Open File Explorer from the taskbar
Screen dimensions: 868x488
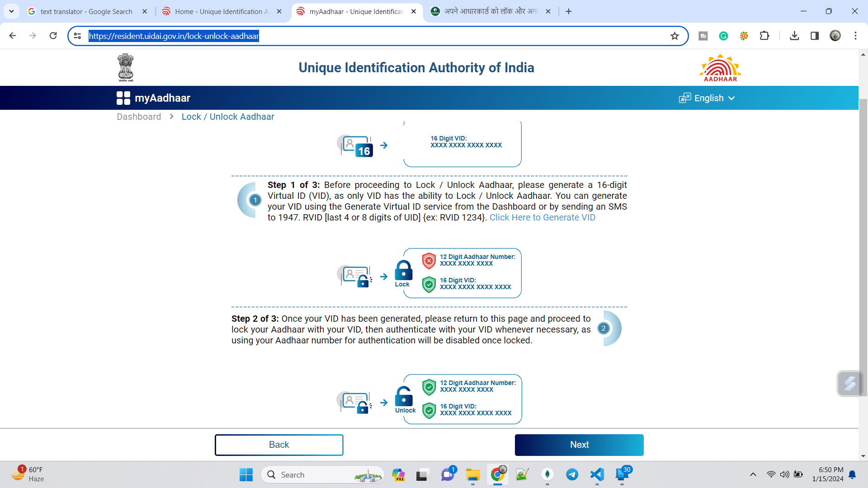(x=473, y=474)
